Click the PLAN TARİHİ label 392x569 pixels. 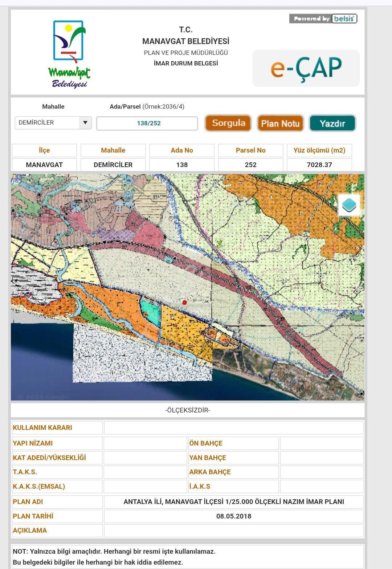pos(33,516)
